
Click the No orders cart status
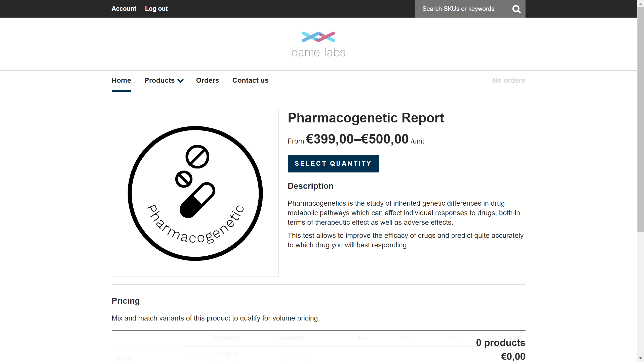[x=508, y=80]
